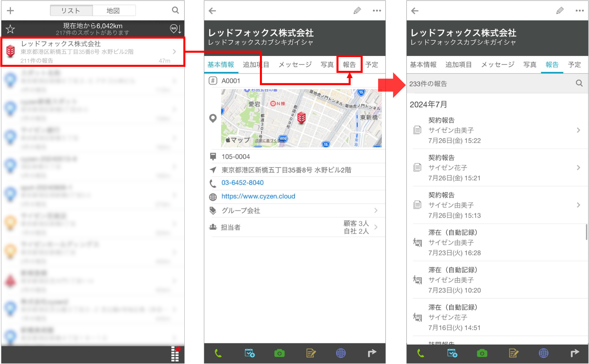This screenshot has height=364, width=589.
Task: Select 予定 tab on right screen
Action: (575, 64)
